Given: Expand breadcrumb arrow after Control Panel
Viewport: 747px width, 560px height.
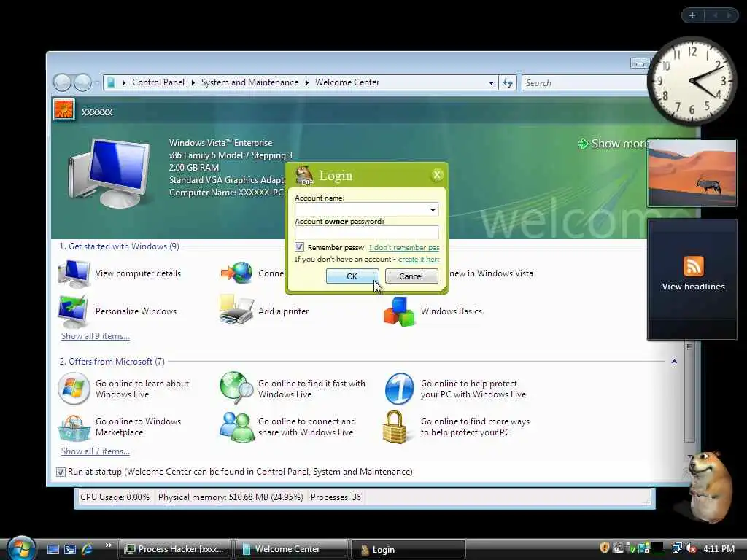Looking at the screenshot, I should click(x=193, y=83).
